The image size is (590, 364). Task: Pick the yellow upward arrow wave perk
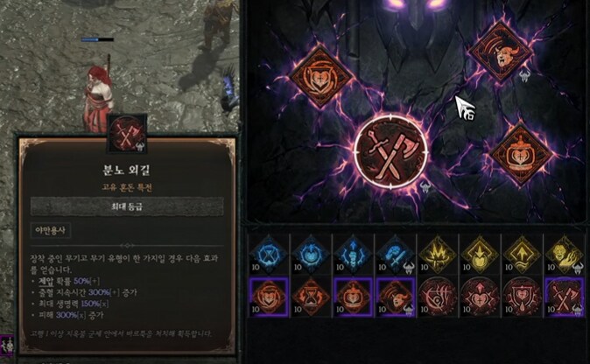[523, 255]
